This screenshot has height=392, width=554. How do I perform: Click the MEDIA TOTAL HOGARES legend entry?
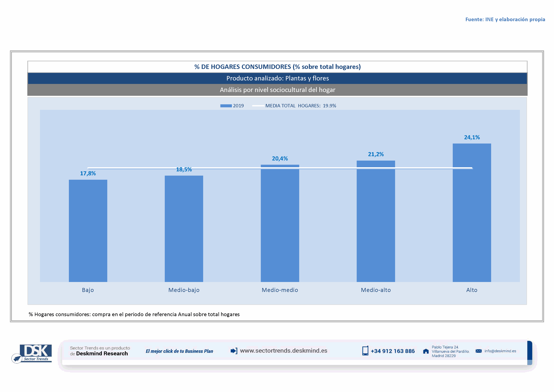300,106
